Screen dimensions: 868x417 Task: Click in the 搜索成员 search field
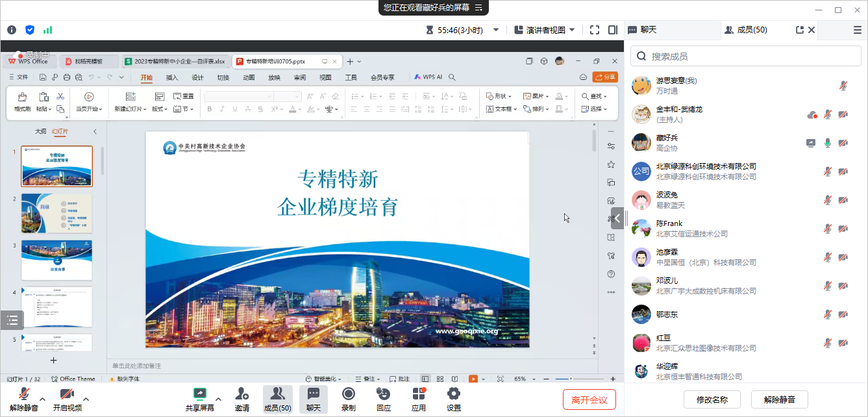[746, 57]
